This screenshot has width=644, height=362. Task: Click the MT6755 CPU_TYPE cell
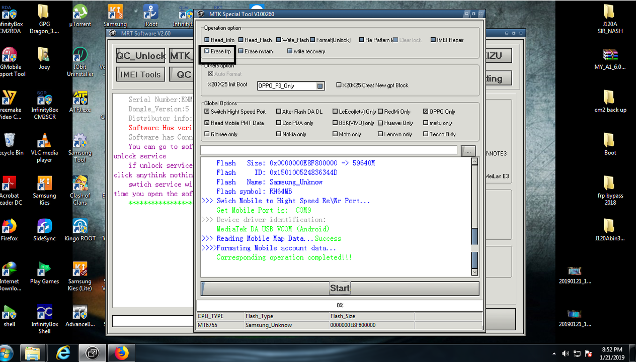pos(220,325)
